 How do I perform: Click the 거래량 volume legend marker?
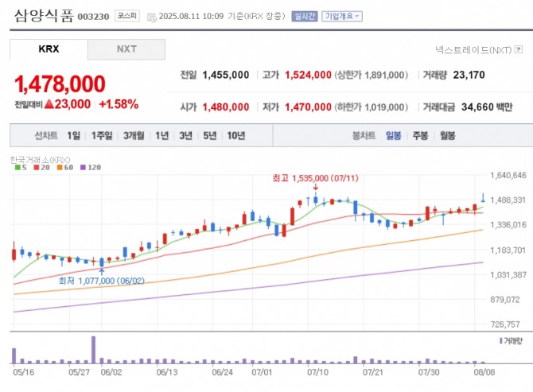[500, 340]
